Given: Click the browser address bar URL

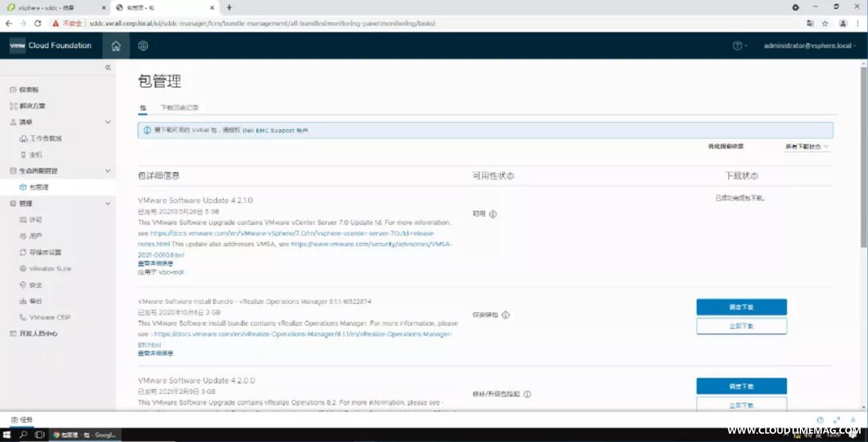Looking at the screenshot, I should [x=262, y=23].
